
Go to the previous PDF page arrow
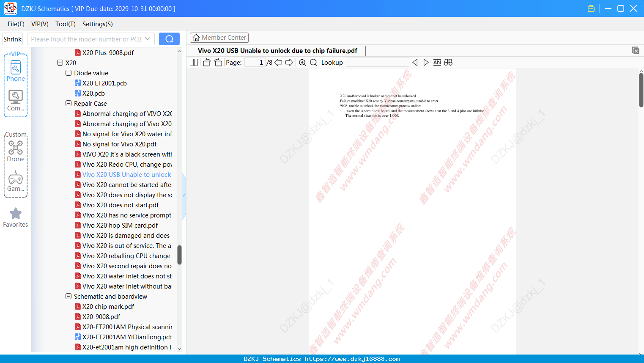[278, 63]
